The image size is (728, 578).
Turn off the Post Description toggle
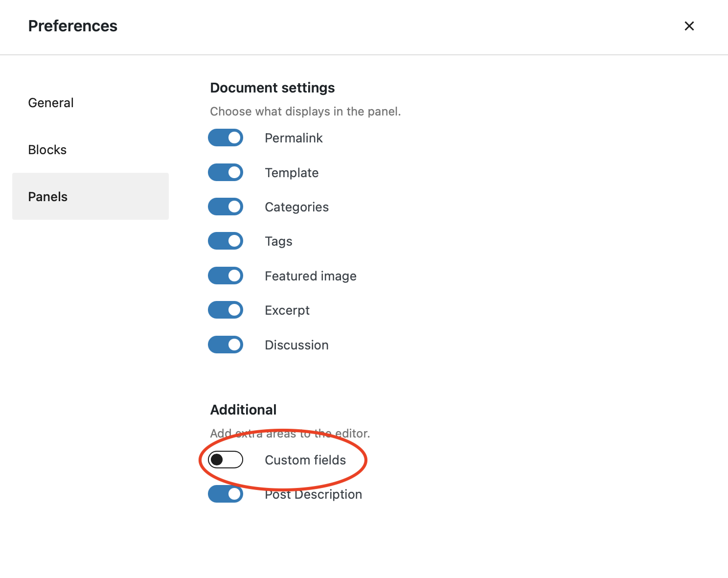pos(226,494)
